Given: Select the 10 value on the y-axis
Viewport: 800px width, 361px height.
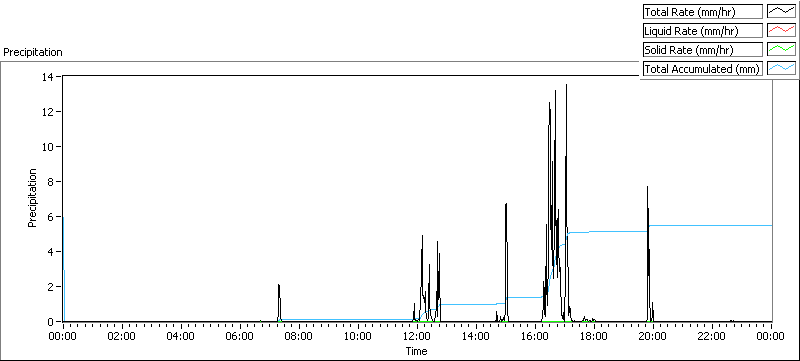Looking at the screenshot, I should coord(49,147).
